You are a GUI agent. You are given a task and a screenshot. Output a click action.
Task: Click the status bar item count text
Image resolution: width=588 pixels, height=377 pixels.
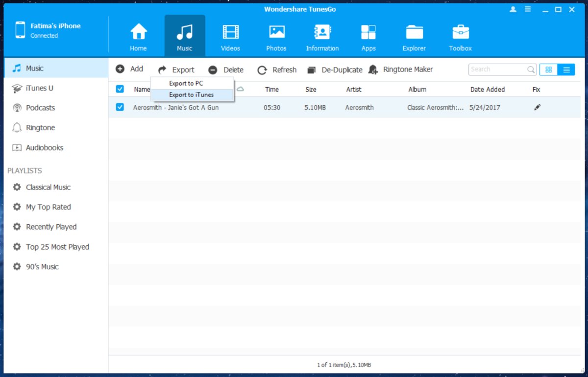pos(344,365)
